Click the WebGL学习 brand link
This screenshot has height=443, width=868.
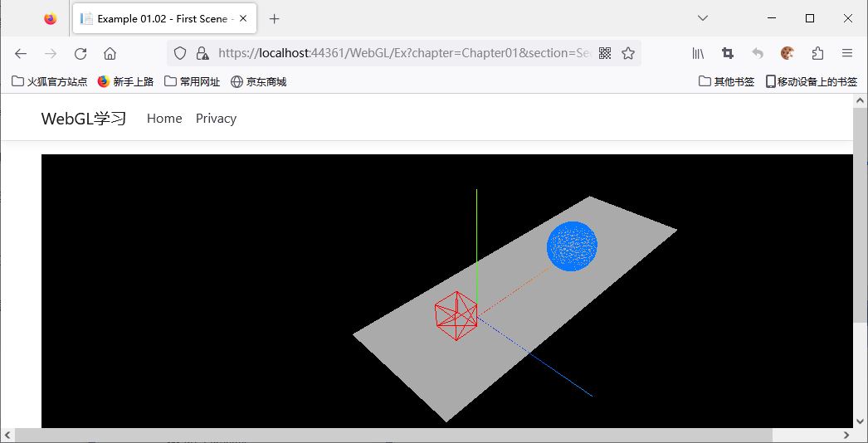(x=84, y=119)
